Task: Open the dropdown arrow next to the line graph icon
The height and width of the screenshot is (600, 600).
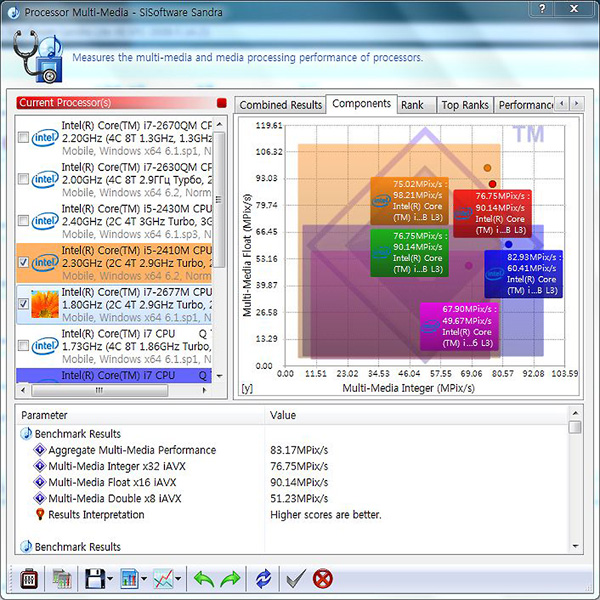Action: click(x=178, y=579)
